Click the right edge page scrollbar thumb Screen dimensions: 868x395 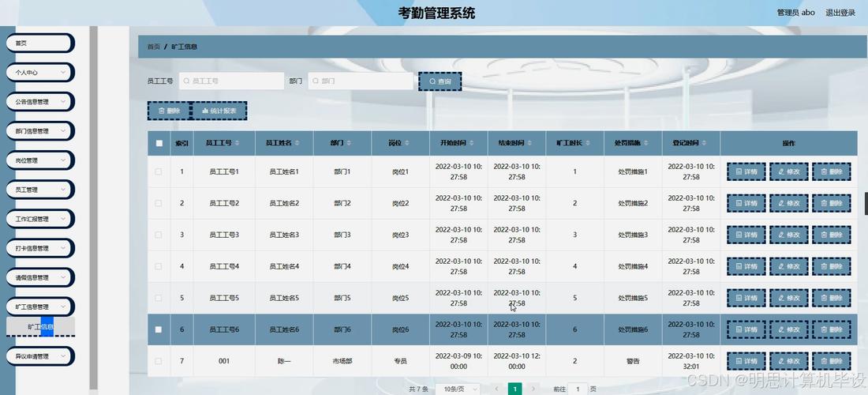point(866,203)
